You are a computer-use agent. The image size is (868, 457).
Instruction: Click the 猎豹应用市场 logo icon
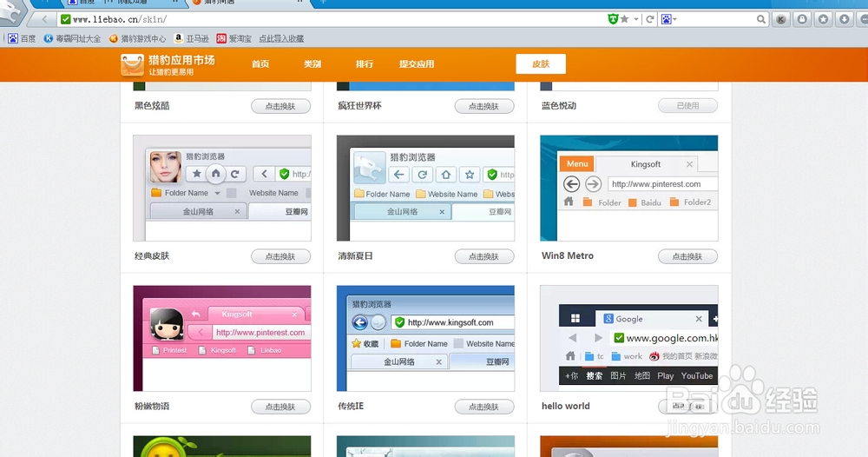(x=132, y=64)
